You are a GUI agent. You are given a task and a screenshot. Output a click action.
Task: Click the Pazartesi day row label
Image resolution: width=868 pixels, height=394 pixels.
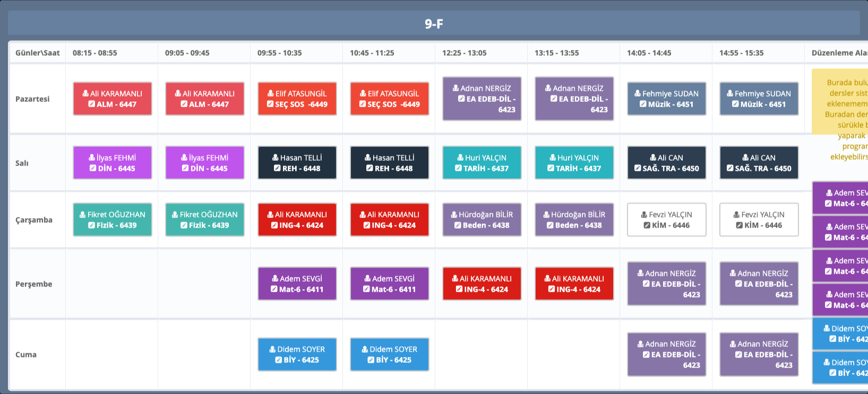[32, 99]
